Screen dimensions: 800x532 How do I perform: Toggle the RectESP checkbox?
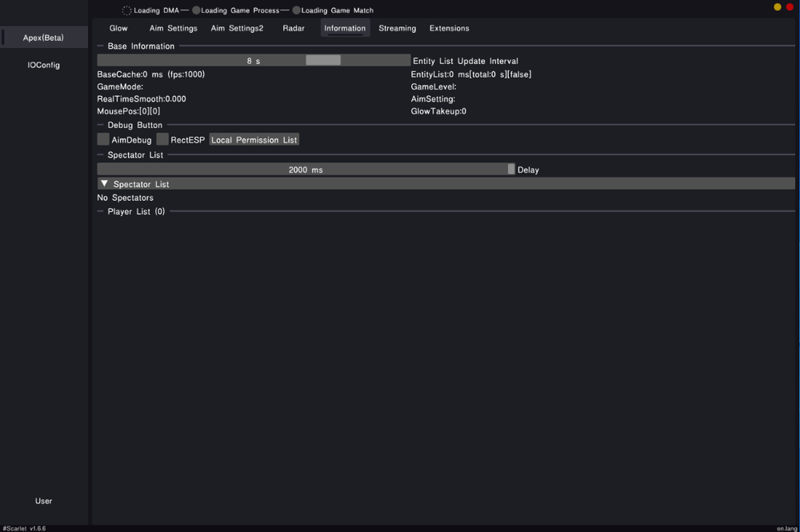click(x=162, y=139)
